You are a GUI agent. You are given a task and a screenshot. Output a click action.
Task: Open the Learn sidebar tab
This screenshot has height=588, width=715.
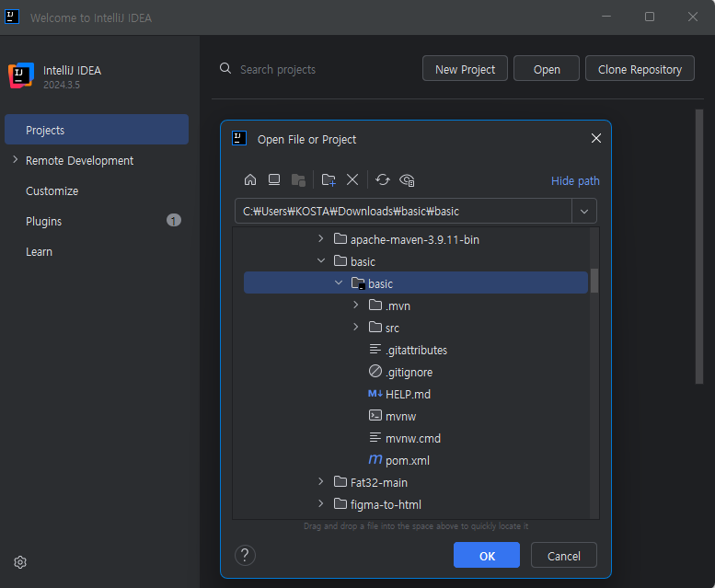(x=97, y=251)
